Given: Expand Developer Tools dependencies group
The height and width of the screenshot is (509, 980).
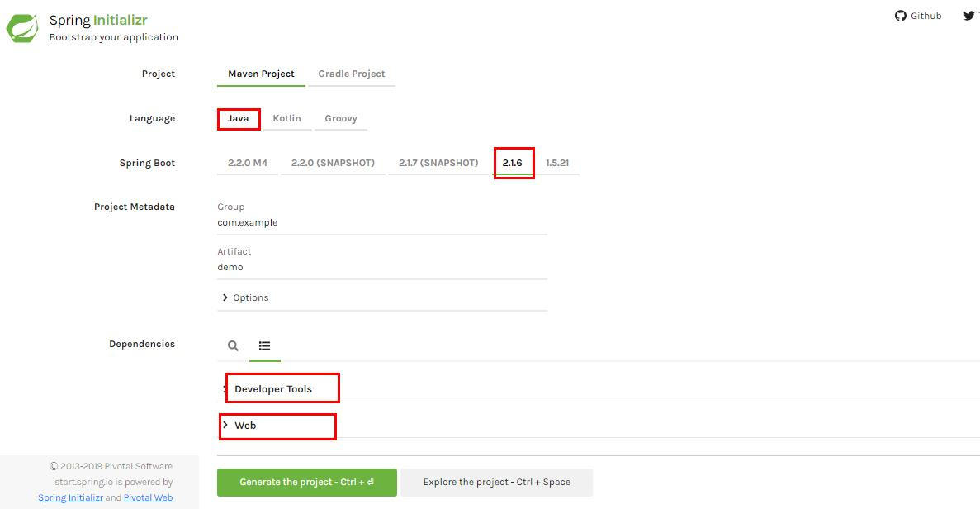Looking at the screenshot, I should click(273, 389).
